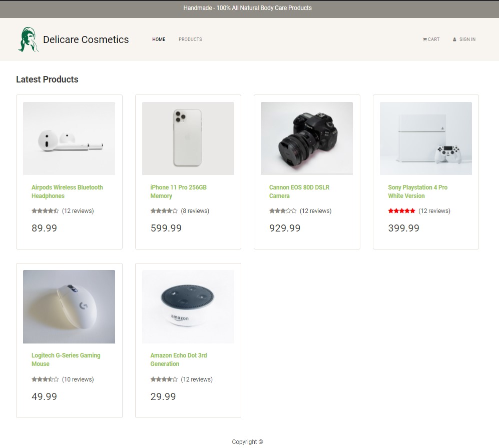
Task: Click the 29.99 price
Action: pyautogui.click(x=163, y=396)
